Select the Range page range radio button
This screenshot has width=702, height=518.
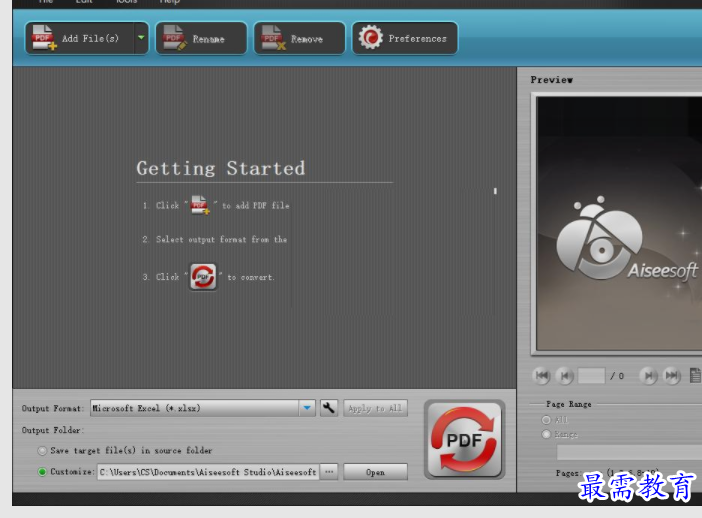pyautogui.click(x=546, y=434)
